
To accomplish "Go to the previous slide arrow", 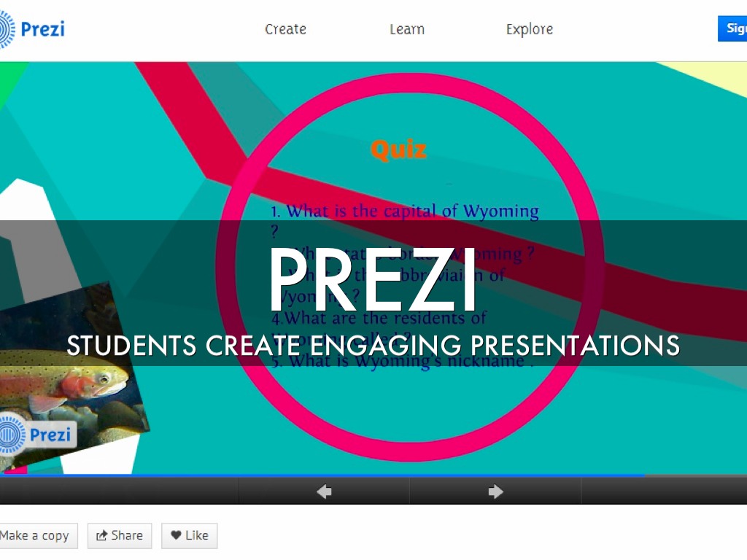I will pos(324,491).
